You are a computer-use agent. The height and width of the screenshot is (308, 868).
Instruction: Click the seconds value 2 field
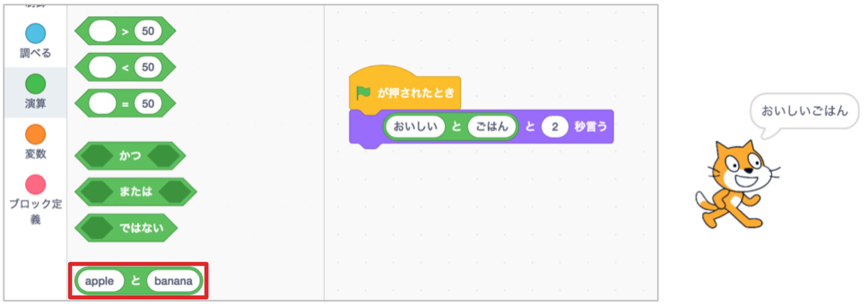coord(555,127)
